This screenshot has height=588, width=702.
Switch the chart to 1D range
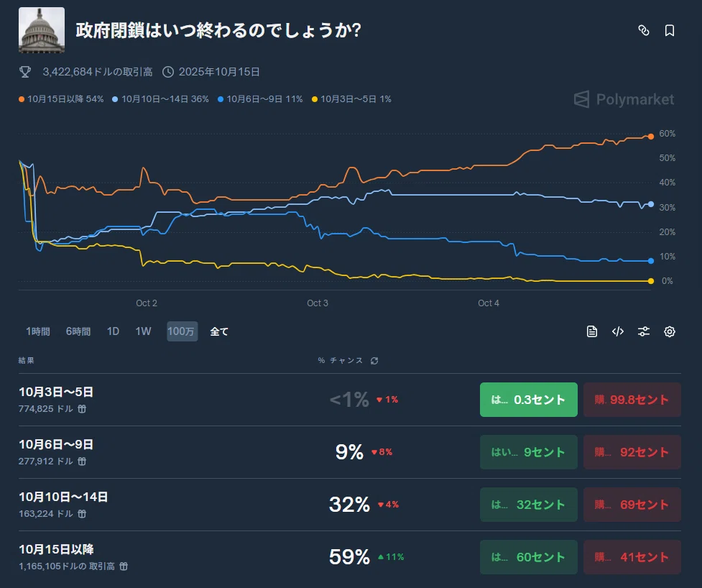pyautogui.click(x=113, y=331)
